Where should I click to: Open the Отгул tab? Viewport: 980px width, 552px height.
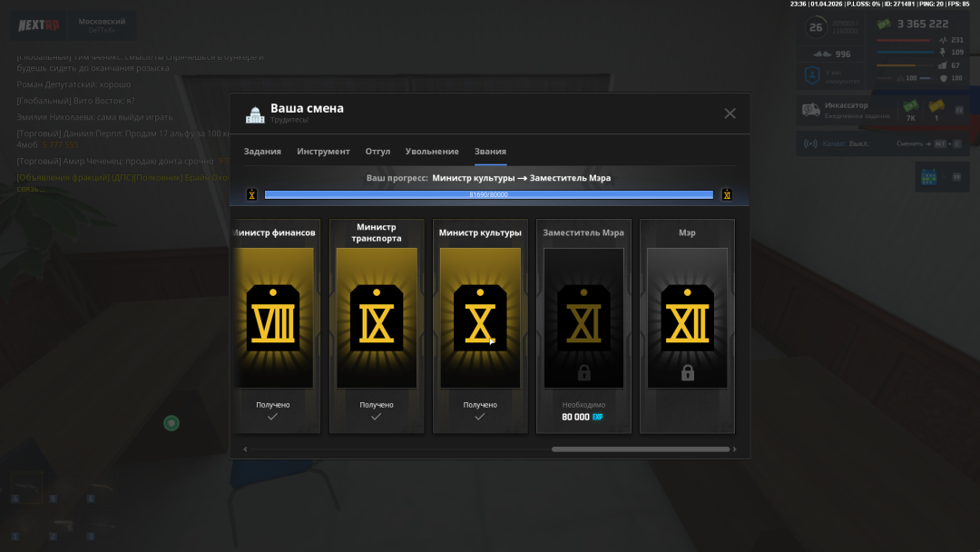377,152
